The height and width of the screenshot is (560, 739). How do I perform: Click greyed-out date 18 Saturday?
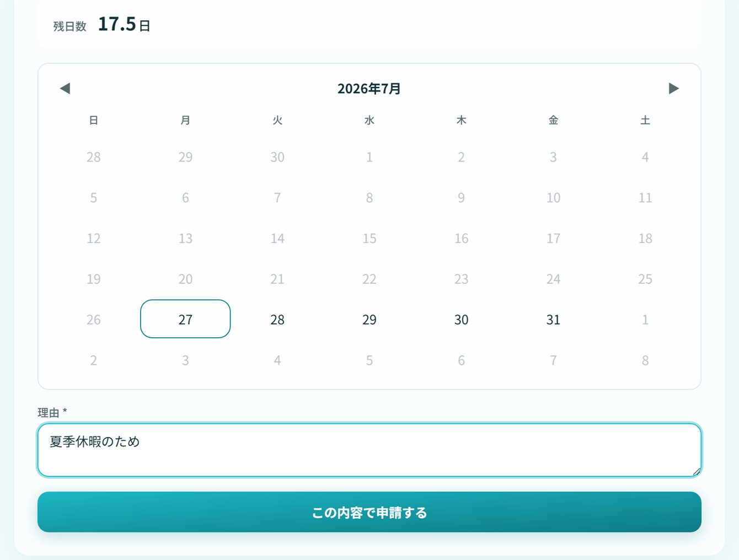[x=645, y=238]
